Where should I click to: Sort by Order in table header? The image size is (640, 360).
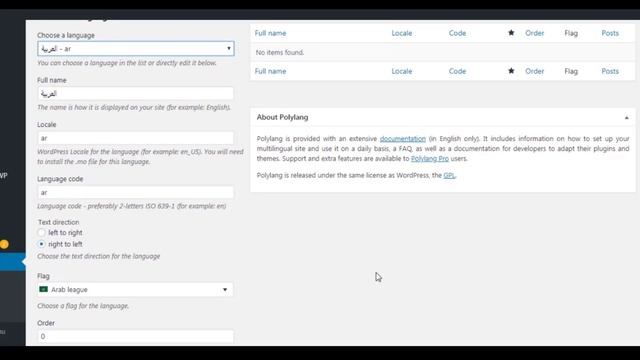coord(534,33)
